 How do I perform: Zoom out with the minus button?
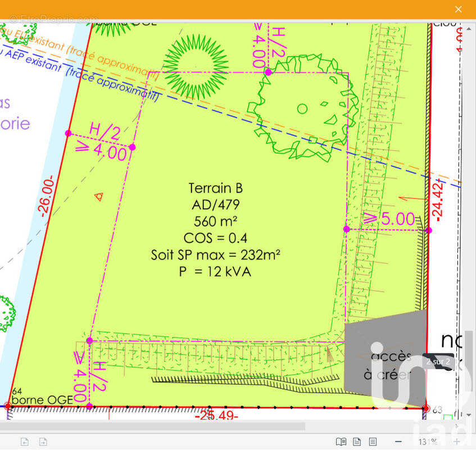coord(398,442)
